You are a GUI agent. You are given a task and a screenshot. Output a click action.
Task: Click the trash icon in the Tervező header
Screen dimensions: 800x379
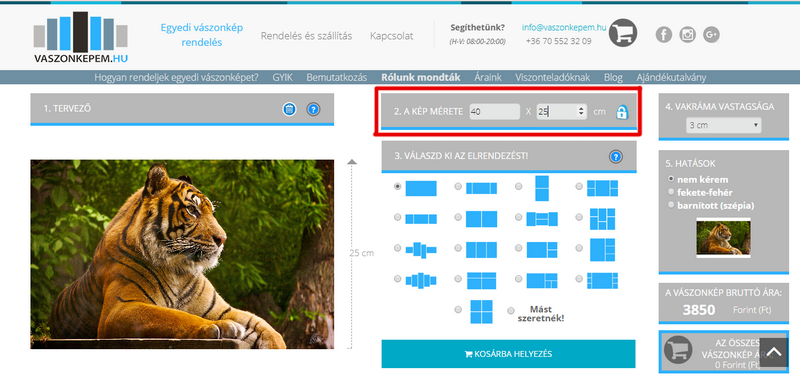pyautogui.click(x=289, y=109)
